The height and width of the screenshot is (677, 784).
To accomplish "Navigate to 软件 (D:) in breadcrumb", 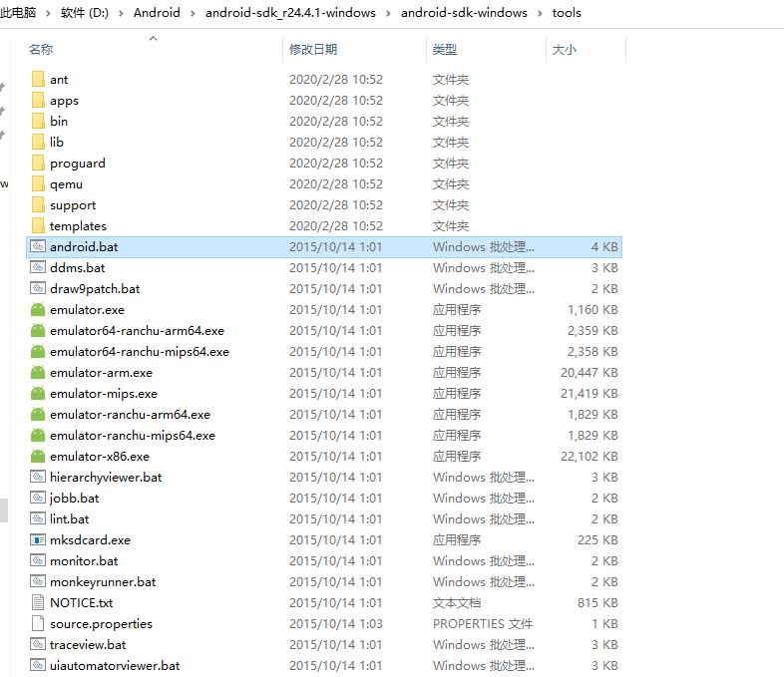I will pos(85,13).
